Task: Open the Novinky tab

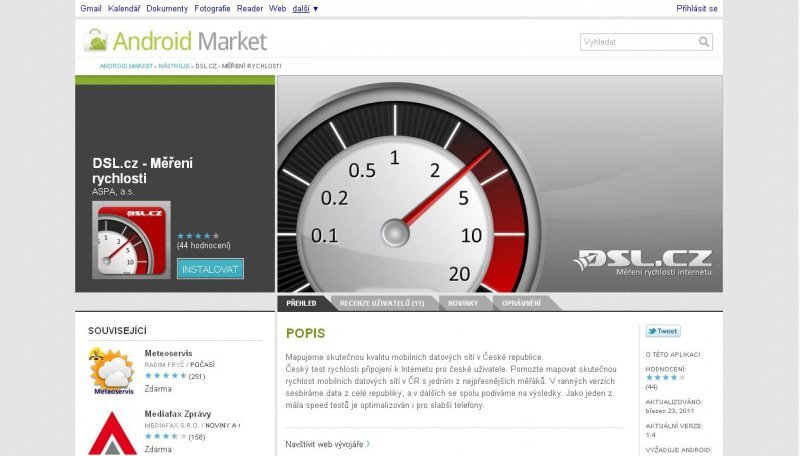Action: tap(463, 302)
